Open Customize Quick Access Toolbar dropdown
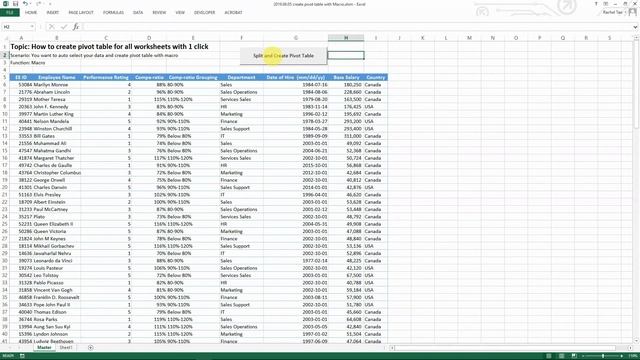The width and height of the screenshot is (640, 360). [x=50, y=4]
